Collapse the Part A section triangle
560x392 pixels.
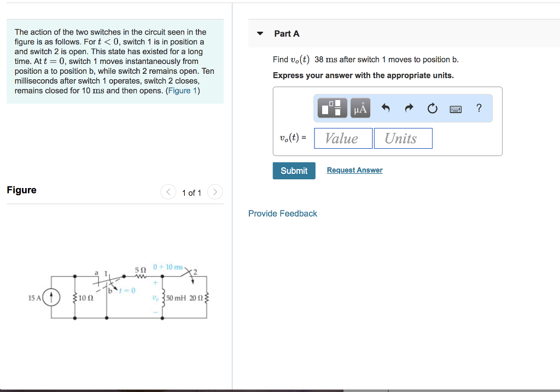click(x=260, y=34)
